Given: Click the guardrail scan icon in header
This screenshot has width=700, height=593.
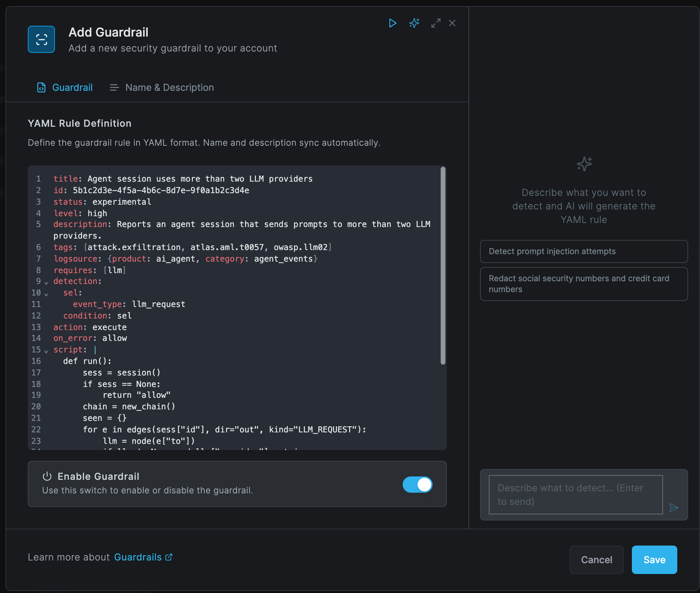Looking at the screenshot, I should [41, 39].
